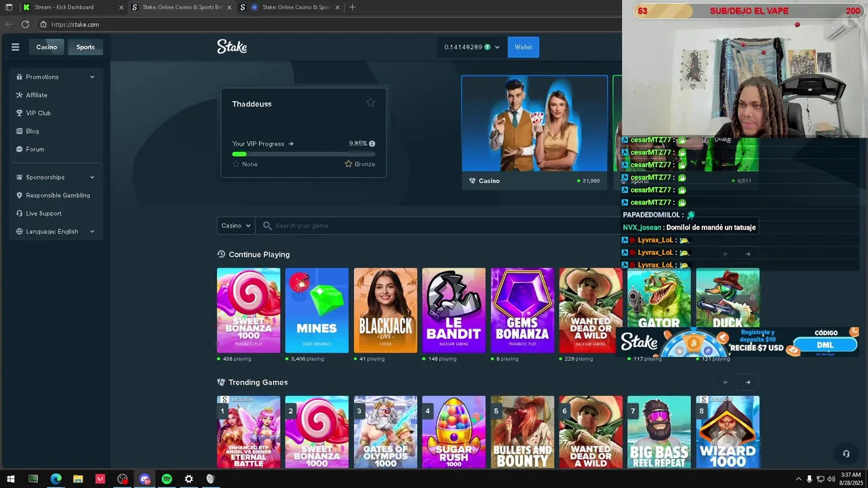Open the Wallet
The width and height of the screenshot is (868, 488).
[524, 47]
